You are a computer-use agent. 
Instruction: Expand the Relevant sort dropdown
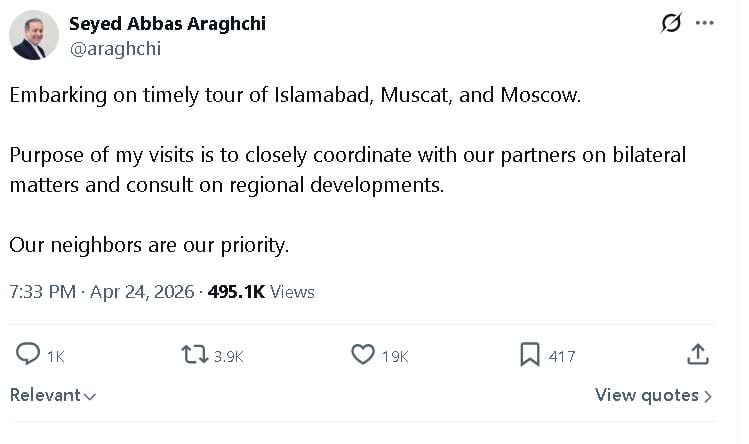[53, 395]
